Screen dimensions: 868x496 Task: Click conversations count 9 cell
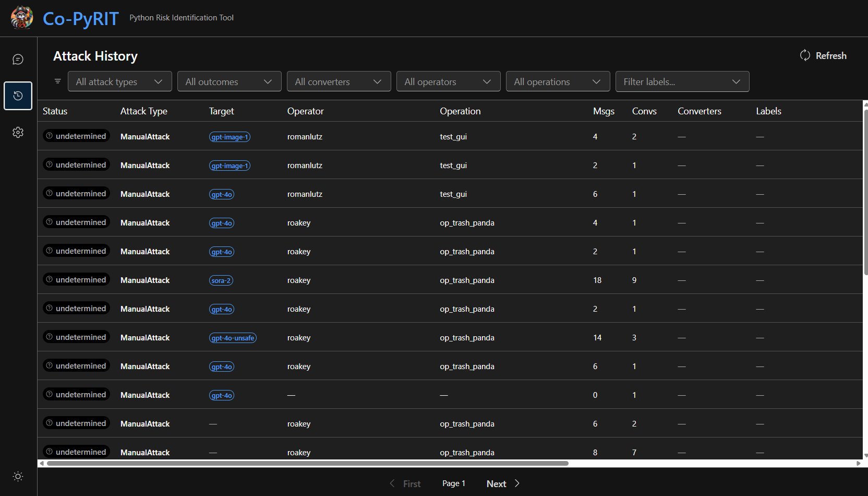pos(634,280)
